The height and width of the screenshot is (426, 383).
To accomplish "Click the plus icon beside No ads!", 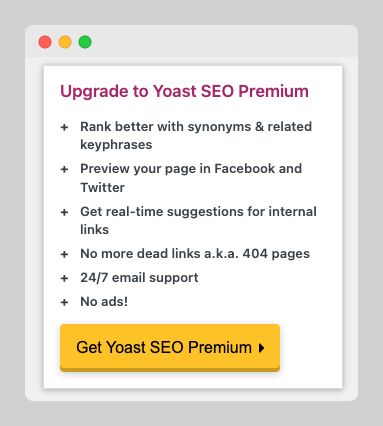I will pos(64,302).
